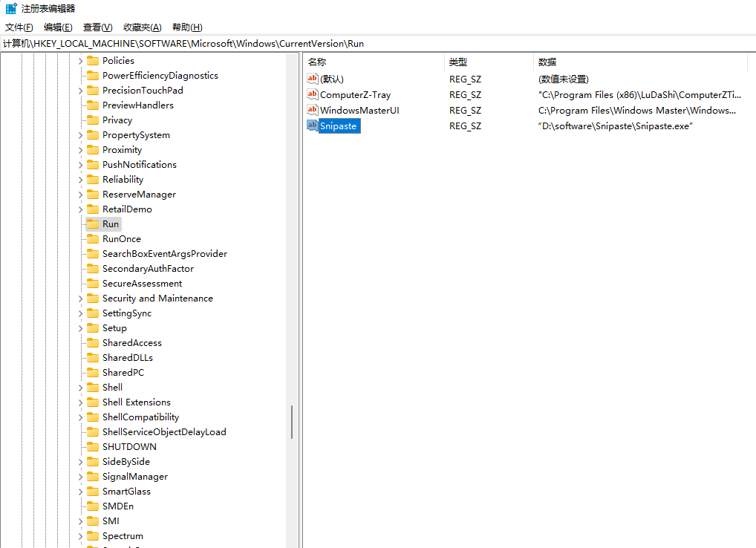Click the Run key folder icon
This screenshot has height=548, width=756.
[93, 224]
